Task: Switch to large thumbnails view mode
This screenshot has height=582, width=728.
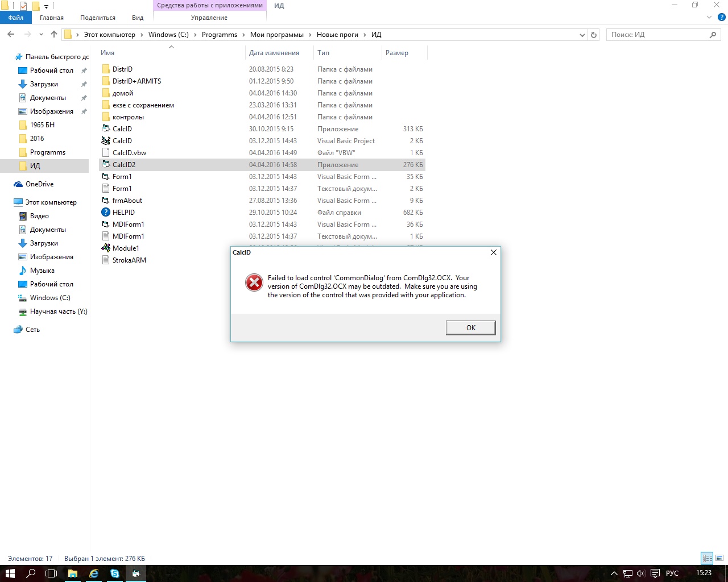Action: (x=719, y=558)
